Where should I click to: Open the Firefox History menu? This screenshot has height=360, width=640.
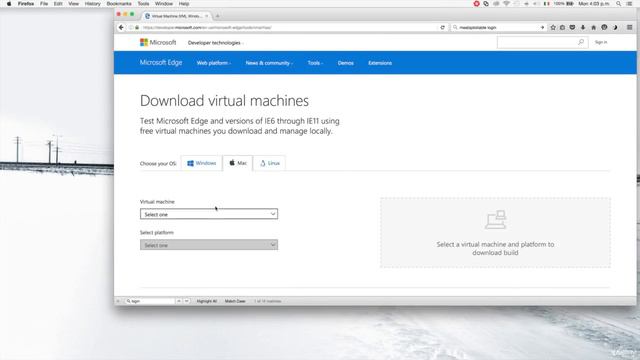pos(92,4)
